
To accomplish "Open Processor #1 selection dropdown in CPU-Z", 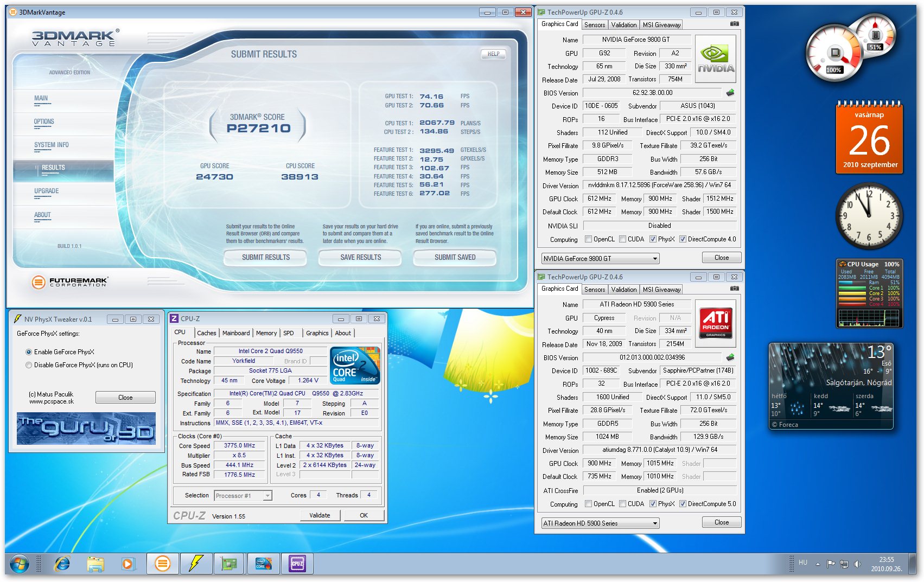I will (243, 496).
